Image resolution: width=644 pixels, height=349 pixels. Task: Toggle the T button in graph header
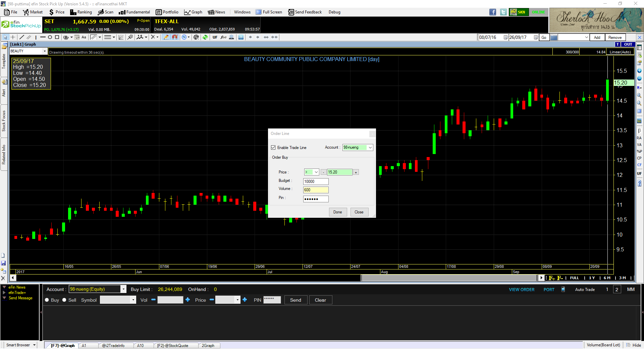click(618, 44)
